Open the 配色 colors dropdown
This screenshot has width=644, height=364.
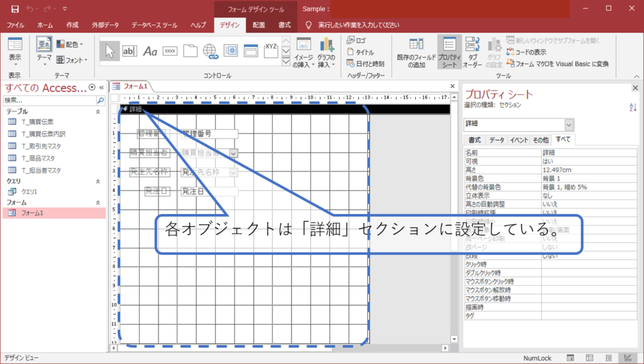pos(70,45)
